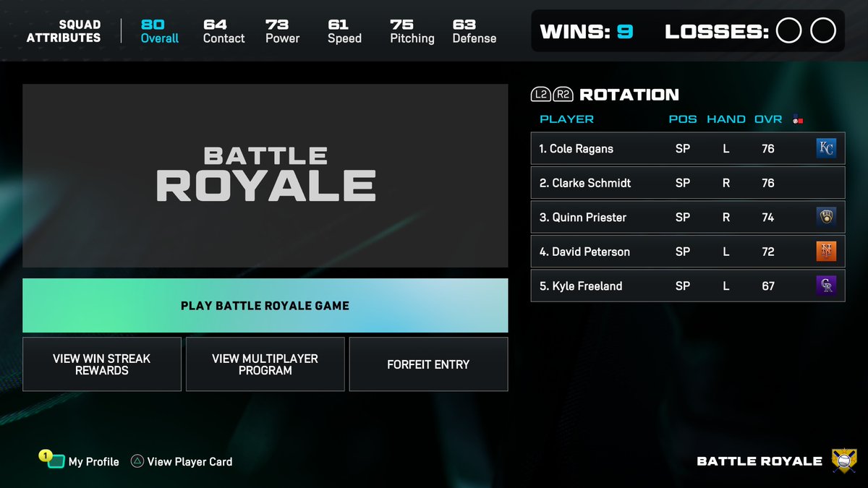Viewport: 868px width, 488px height.
Task: Open View Multiplayer Program
Action: pos(265,364)
